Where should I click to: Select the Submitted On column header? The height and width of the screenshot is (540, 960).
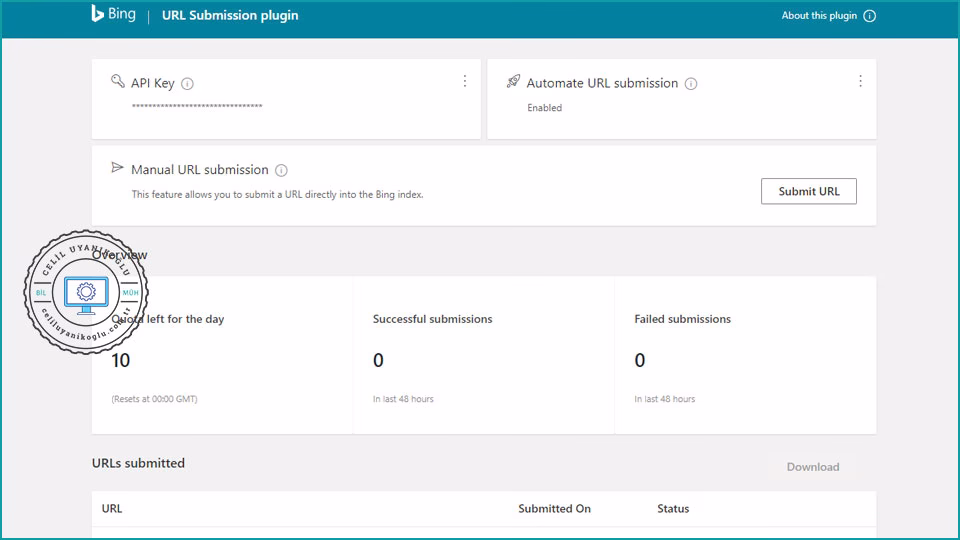click(554, 509)
